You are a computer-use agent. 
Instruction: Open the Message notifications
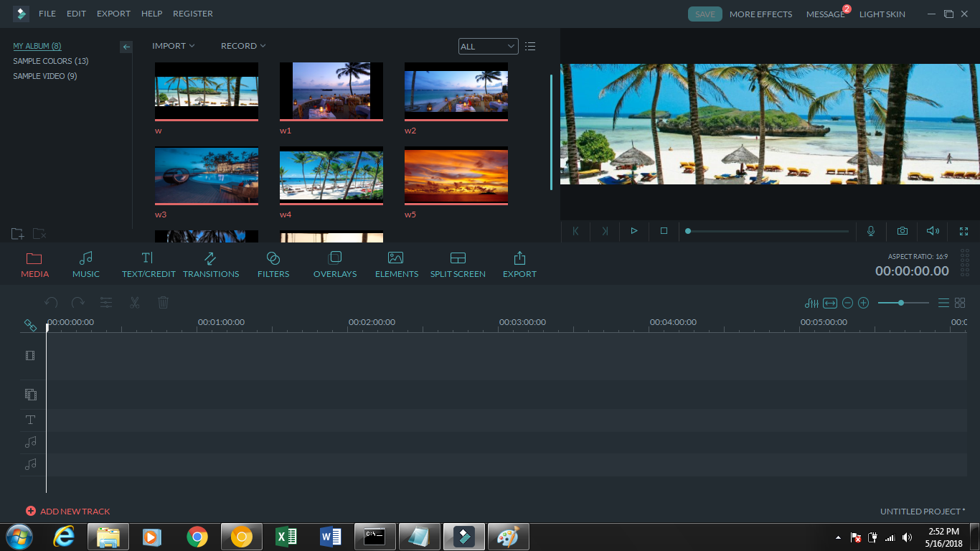click(x=826, y=14)
